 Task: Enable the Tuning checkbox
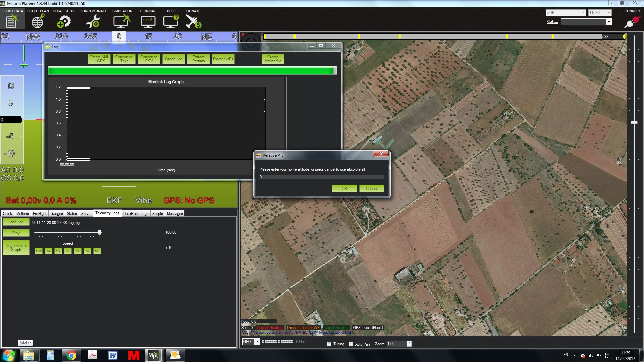pyautogui.click(x=329, y=344)
